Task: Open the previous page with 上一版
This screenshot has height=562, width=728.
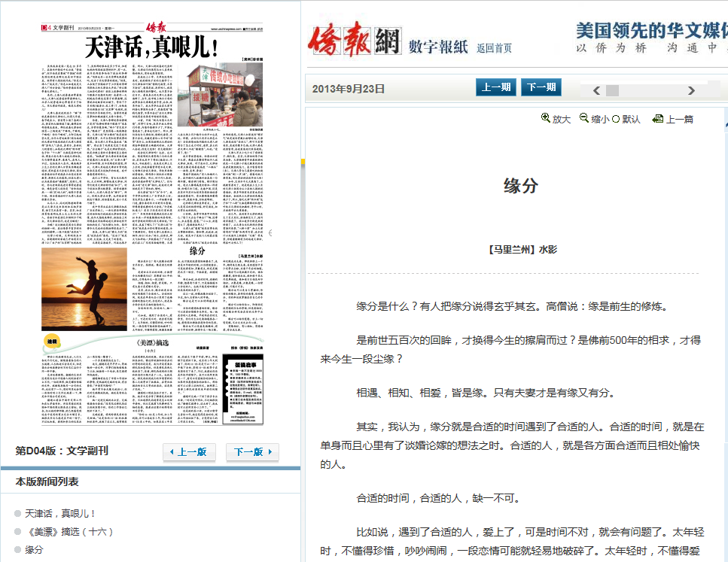Action: tap(190, 452)
